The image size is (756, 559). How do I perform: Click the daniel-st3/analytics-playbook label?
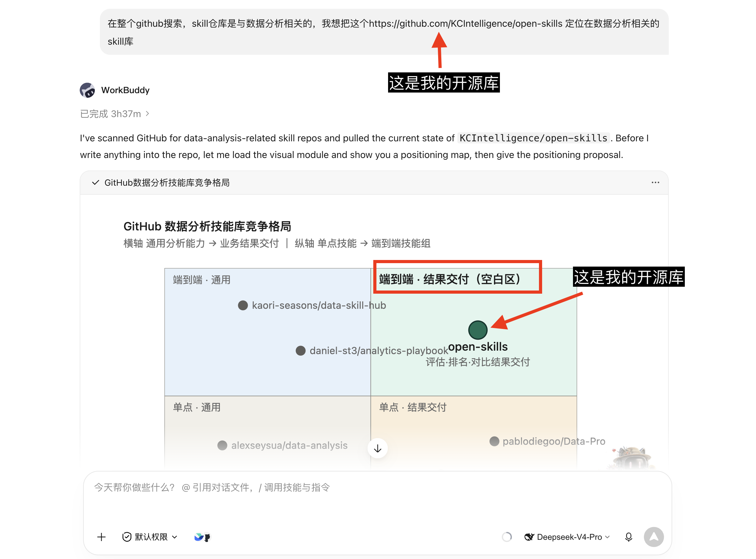379,351
